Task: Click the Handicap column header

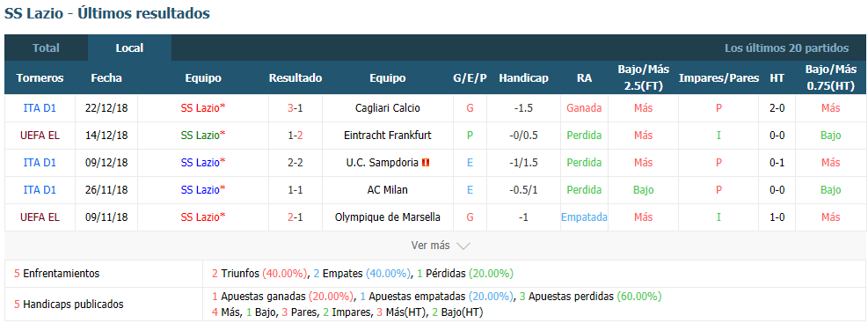Action: [x=523, y=78]
